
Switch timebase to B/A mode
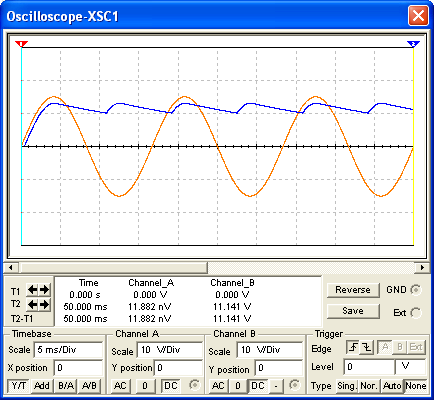(x=66, y=386)
